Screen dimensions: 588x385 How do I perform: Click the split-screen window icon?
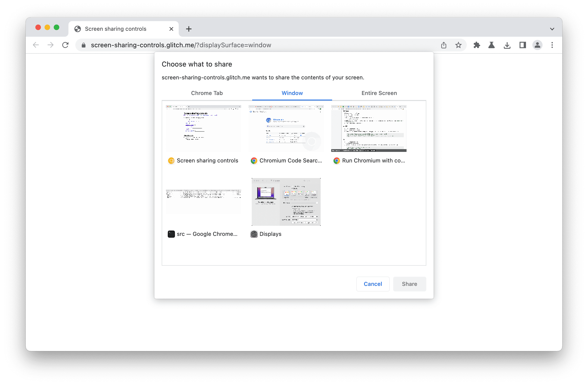point(523,45)
